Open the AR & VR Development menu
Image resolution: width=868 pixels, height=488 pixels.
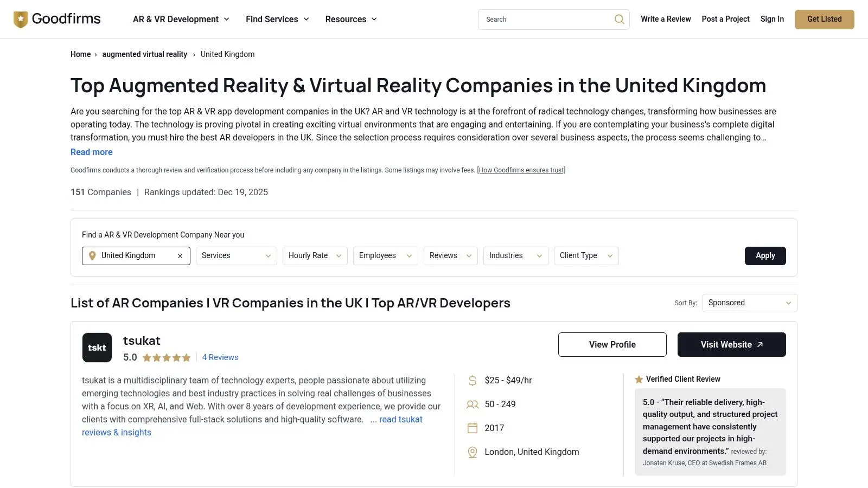pyautogui.click(x=181, y=20)
